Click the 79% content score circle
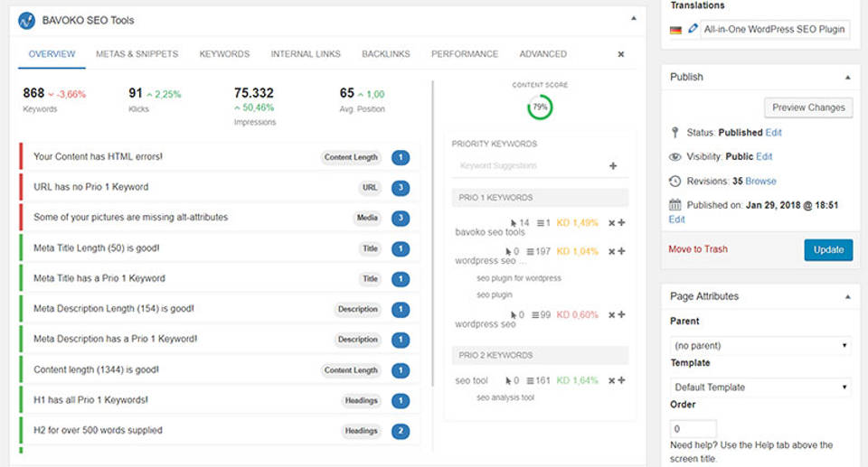The width and height of the screenshot is (868, 467). [x=540, y=107]
